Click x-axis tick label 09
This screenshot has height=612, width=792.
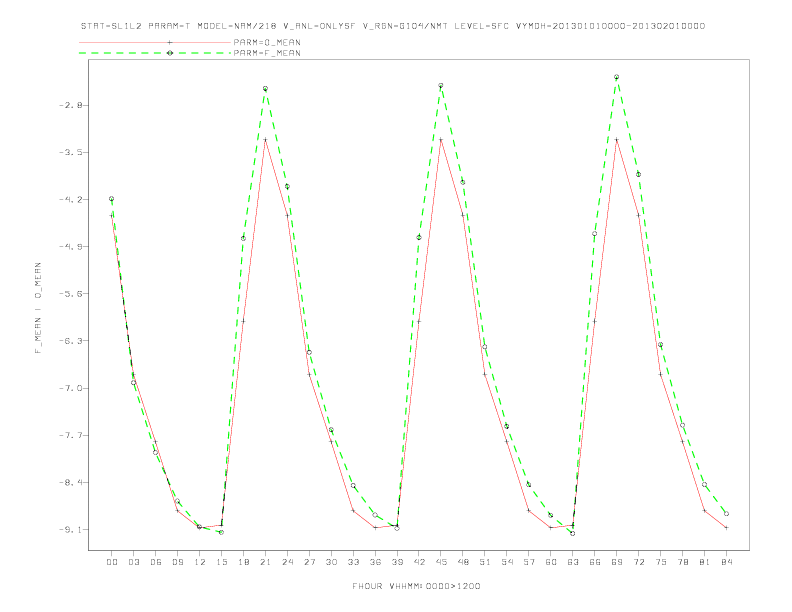tap(177, 562)
